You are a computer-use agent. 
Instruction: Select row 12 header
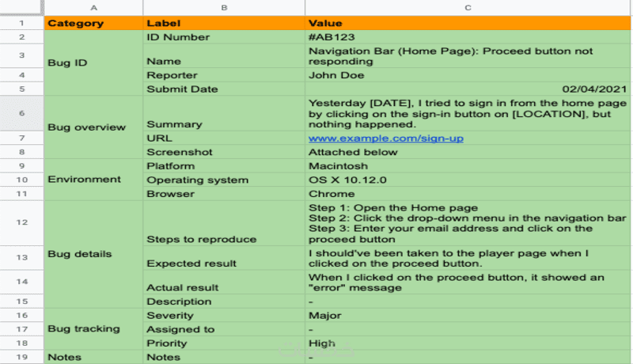point(22,222)
